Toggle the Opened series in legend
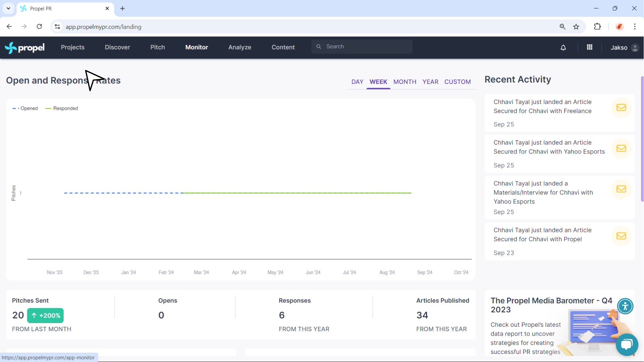 [25, 108]
